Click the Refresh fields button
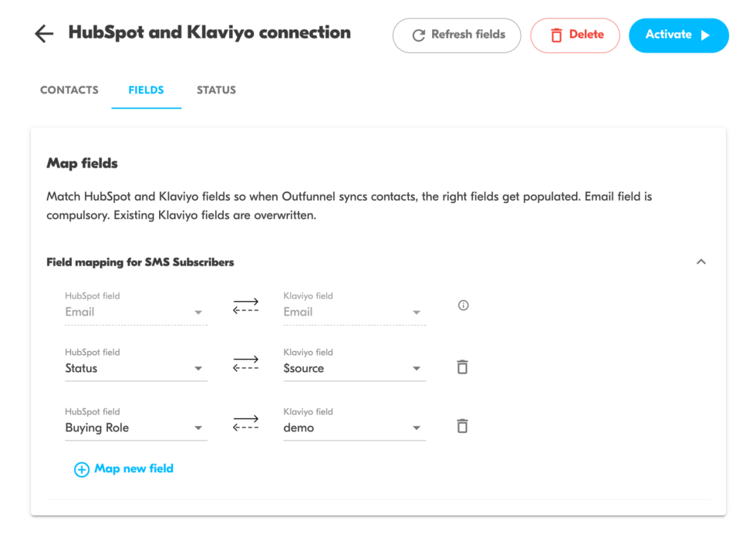The image size is (756, 541). 457,36
